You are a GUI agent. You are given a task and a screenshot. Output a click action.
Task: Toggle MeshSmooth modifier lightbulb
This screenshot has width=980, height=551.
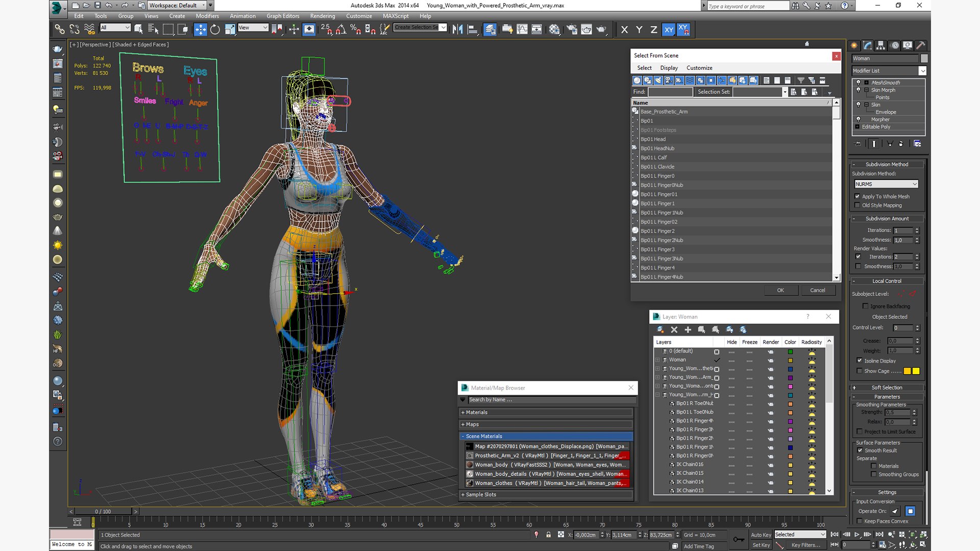click(x=858, y=82)
